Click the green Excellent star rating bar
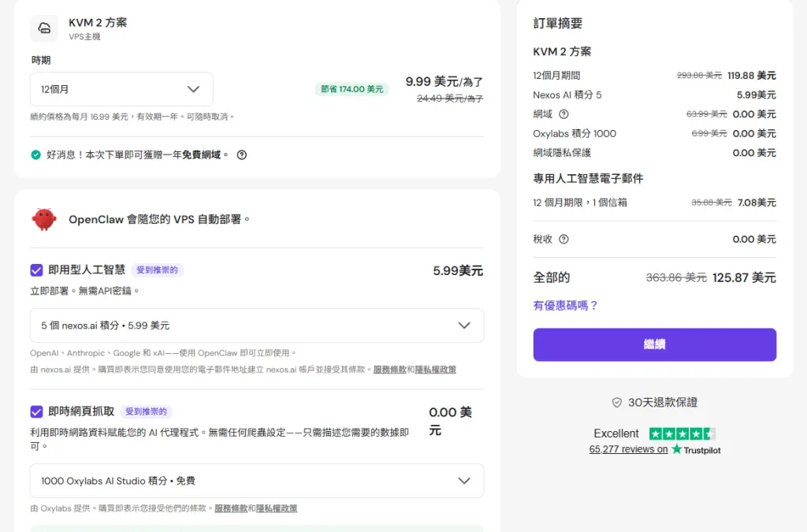The width and height of the screenshot is (807, 532). [x=682, y=433]
